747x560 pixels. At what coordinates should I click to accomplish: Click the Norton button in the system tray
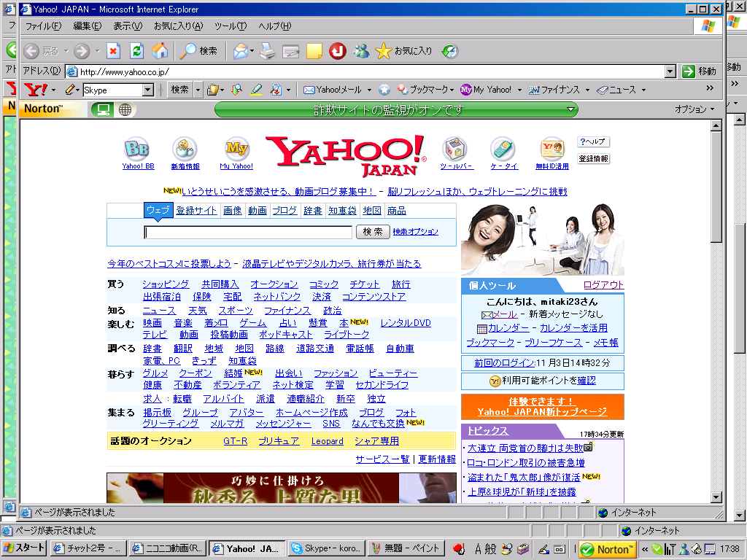pos(607,550)
